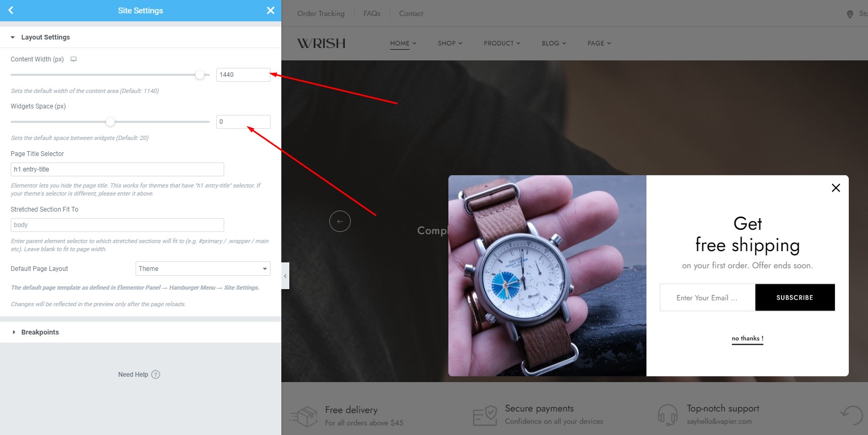The width and height of the screenshot is (868, 435).
Task: Click the Free delivery box icon
Action: (304, 416)
